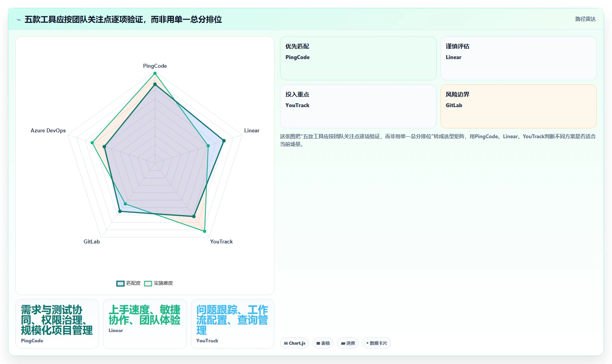Click the YouTrack axis label on the radar
The image size is (612, 364).
[221, 241]
